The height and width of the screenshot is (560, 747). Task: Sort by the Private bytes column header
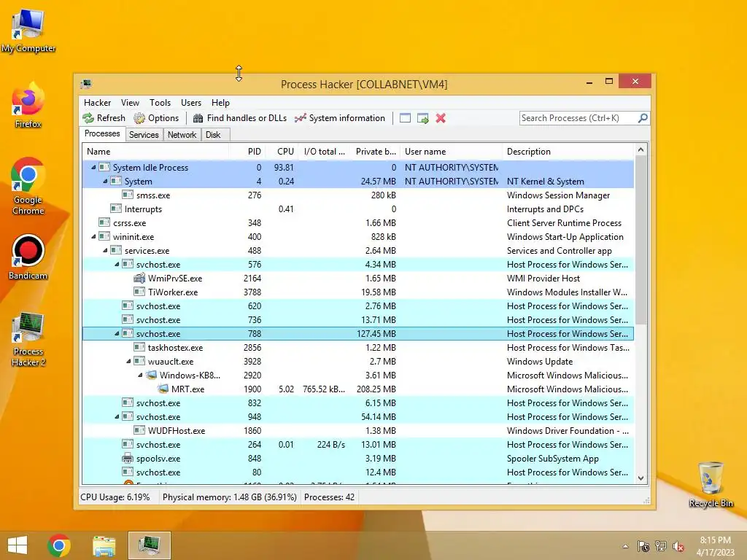pyautogui.click(x=376, y=152)
